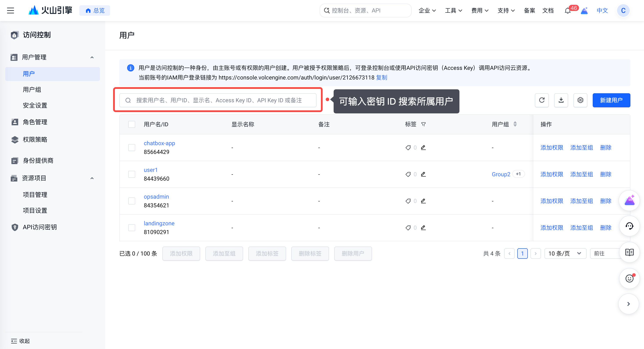644x349 pixels.
Task: Open the floating AI assistant button
Action: [x=629, y=201]
